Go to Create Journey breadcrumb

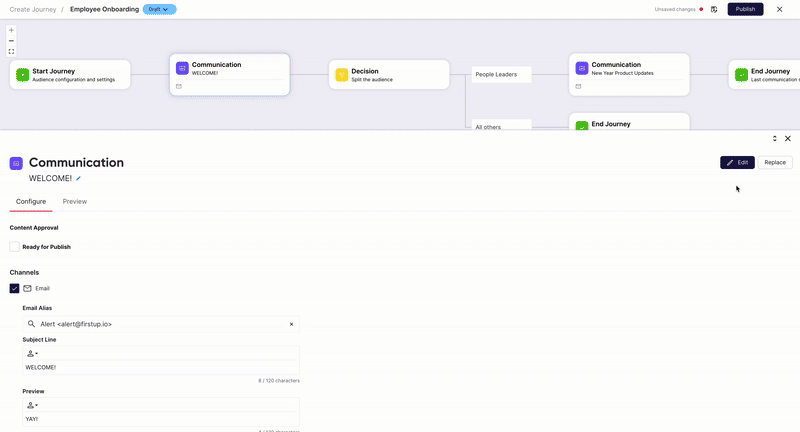tap(33, 9)
